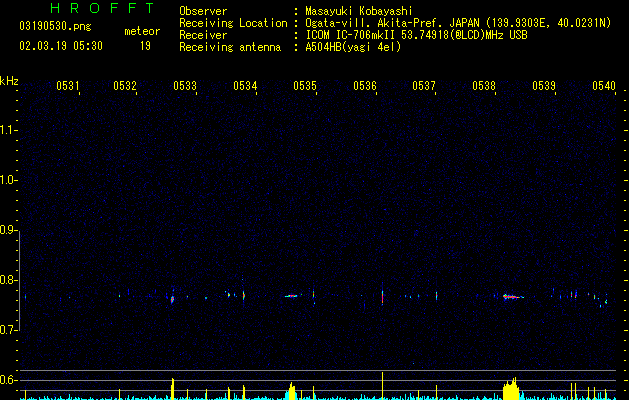The height and width of the screenshot is (400, 629).
Task: Click the 'meteor' count label
Action: [x=142, y=31]
